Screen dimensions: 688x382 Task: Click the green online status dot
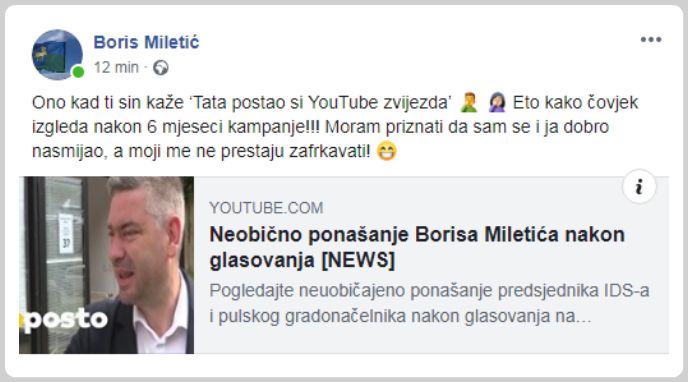click(x=78, y=71)
